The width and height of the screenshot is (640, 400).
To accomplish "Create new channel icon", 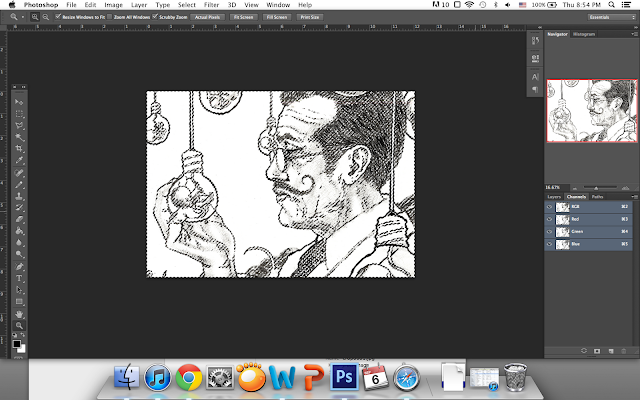I will point(611,351).
